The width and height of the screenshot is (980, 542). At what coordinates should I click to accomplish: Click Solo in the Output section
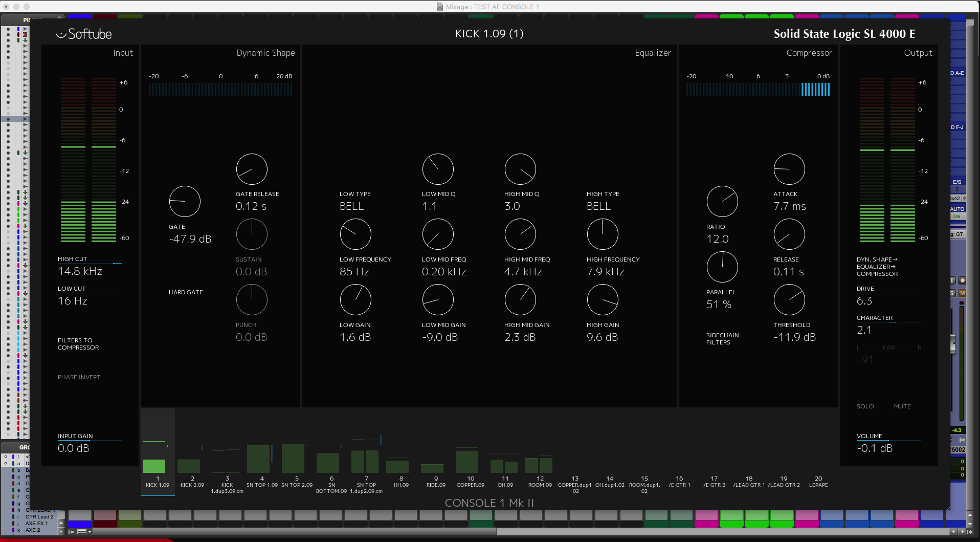tap(865, 406)
